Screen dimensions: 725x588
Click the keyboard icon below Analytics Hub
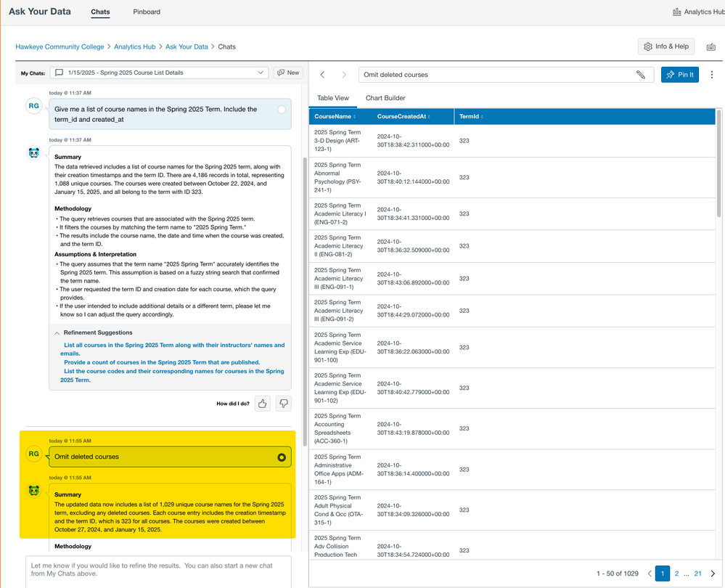click(x=710, y=47)
